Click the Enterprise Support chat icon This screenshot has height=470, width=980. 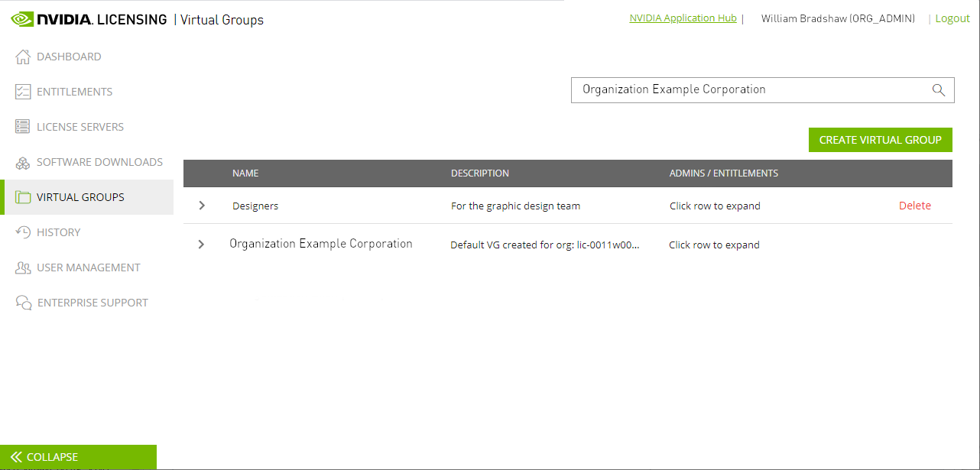pos(24,303)
